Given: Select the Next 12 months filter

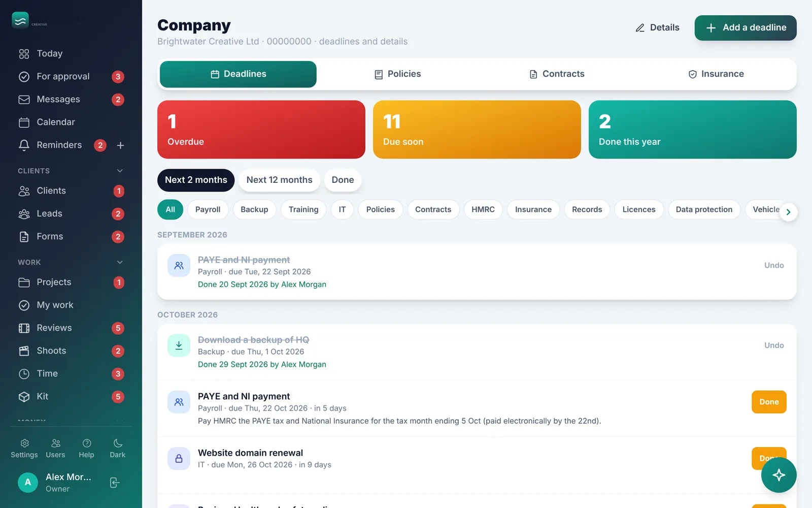Looking at the screenshot, I should [279, 180].
